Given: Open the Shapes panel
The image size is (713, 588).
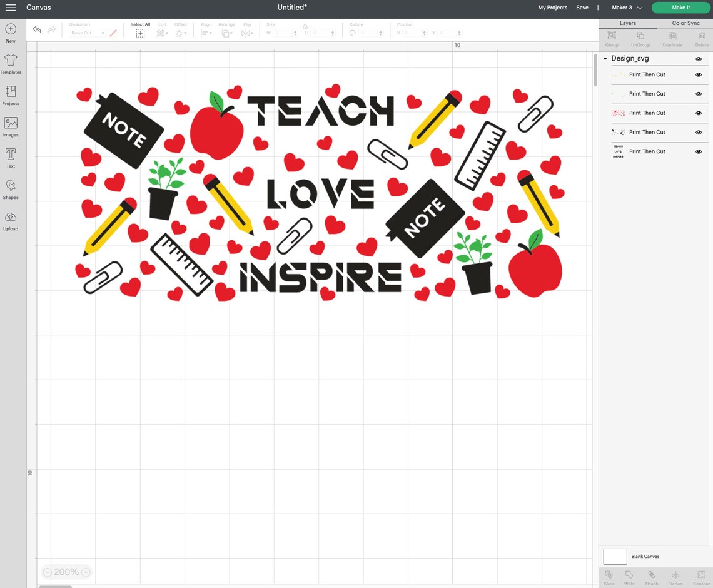Looking at the screenshot, I should coord(11,190).
